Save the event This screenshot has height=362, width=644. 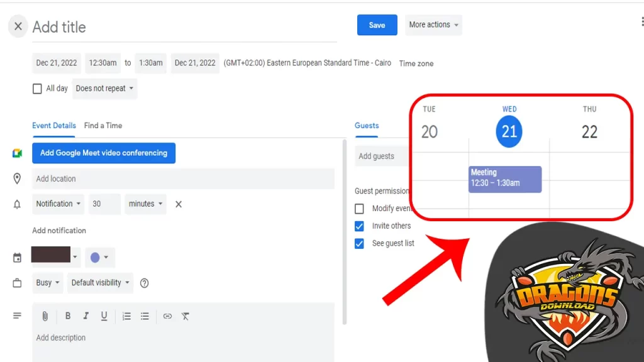377,25
